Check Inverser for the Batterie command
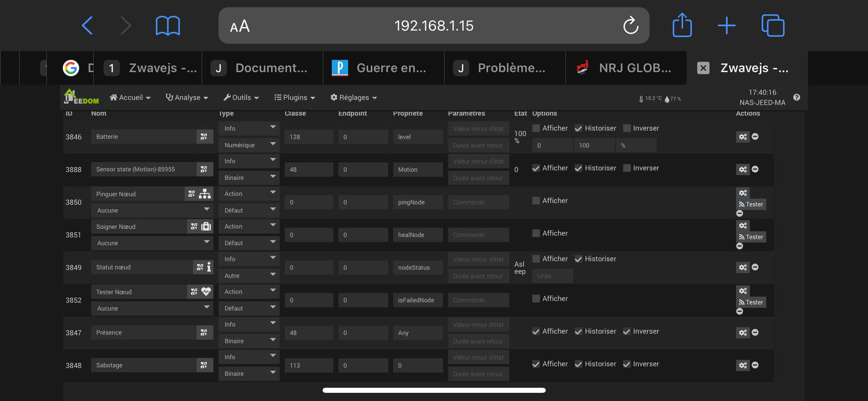Screen dimensions: 868x401 click(627, 129)
